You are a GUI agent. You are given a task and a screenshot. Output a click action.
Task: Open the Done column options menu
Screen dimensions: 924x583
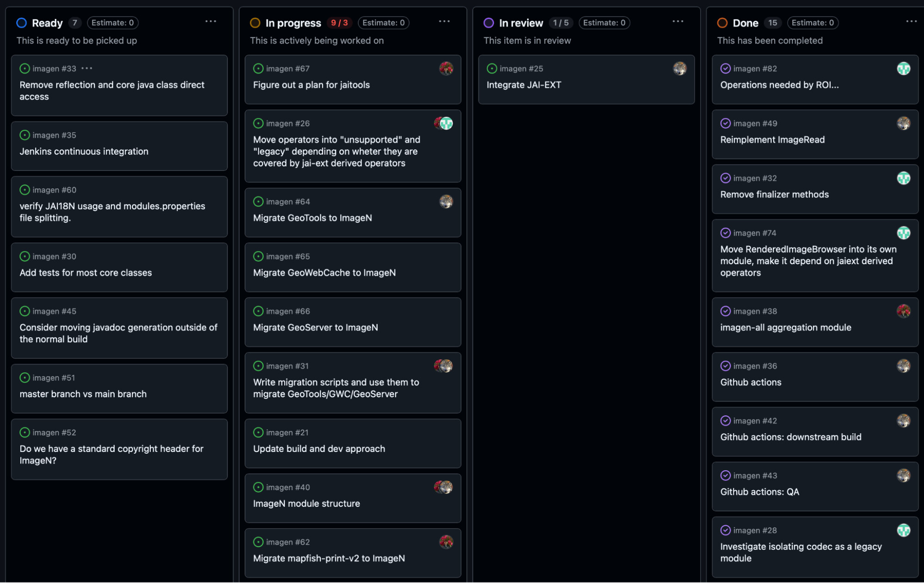[x=911, y=21]
